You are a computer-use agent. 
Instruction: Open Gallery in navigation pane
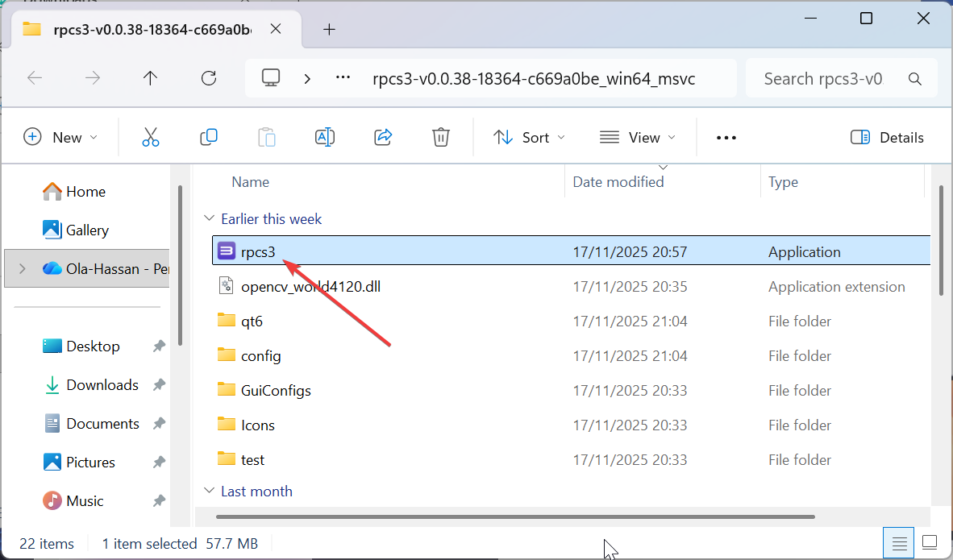pyautogui.click(x=75, y=230)
